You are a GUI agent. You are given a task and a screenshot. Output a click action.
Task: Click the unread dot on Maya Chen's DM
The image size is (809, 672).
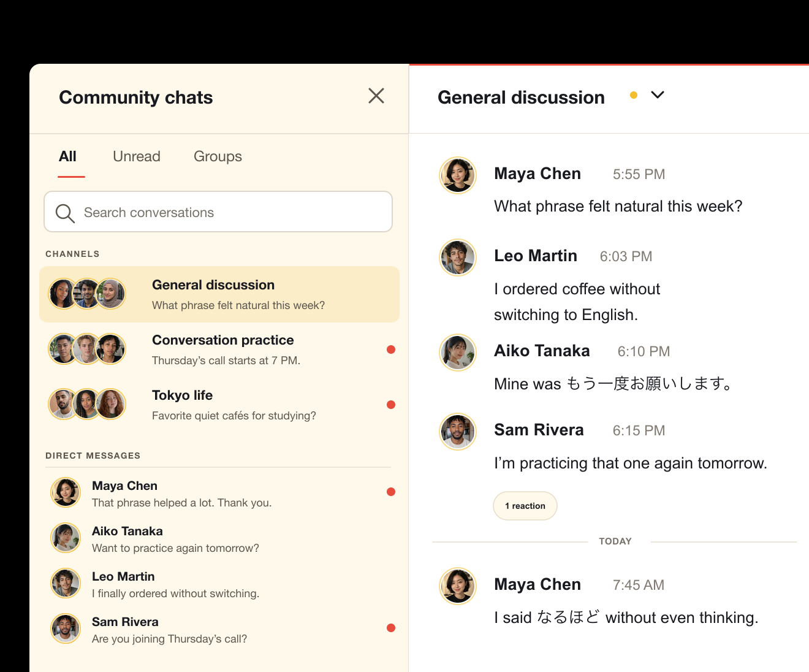click(x=391, y=492)
